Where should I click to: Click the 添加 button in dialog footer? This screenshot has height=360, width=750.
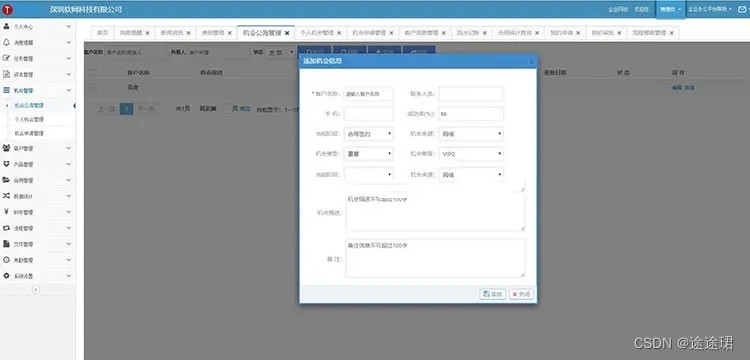(493, 294)
